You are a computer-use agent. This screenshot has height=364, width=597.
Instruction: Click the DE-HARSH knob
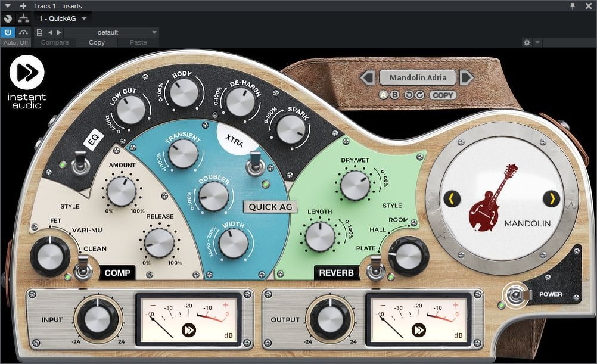click(x=240, y=102)
